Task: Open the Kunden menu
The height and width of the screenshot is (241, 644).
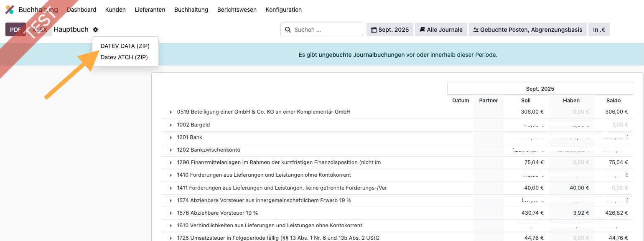Action: tap(115, 10)
